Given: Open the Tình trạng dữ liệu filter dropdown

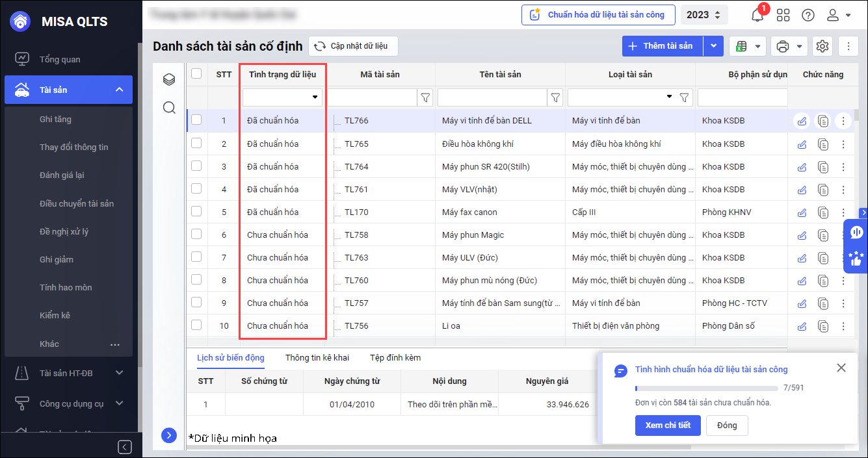Looking at the screenshot, I should coord(283,97).
